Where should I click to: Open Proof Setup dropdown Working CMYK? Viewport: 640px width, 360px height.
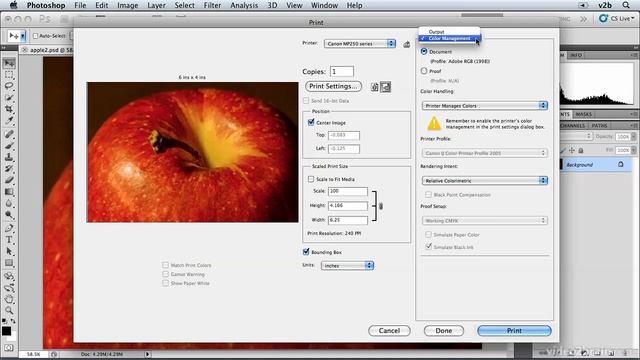(484, 220)
